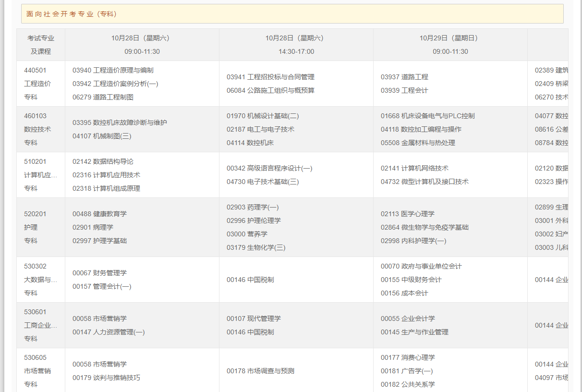The height and width of the screenshot is (392, 582).
Task: Click course 03941 工程招投标与合同管理
Action: tap(270, 77)
